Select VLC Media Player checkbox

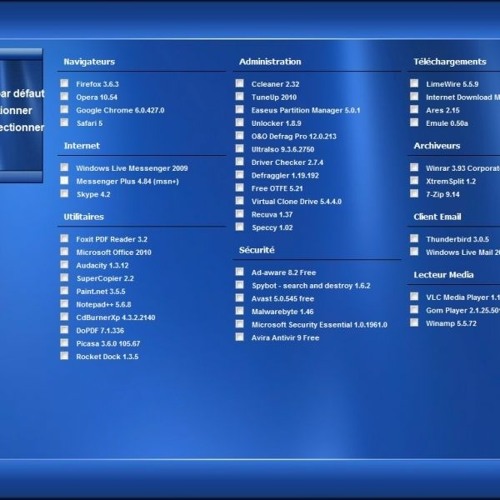coord(414,296)
